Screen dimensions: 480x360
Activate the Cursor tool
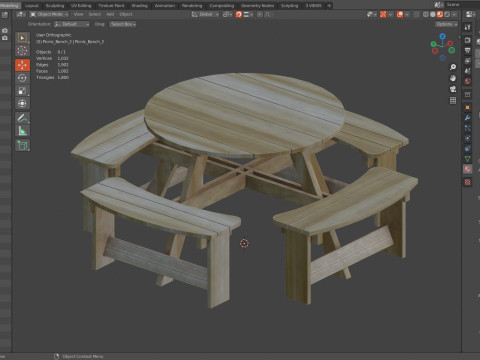22,51
